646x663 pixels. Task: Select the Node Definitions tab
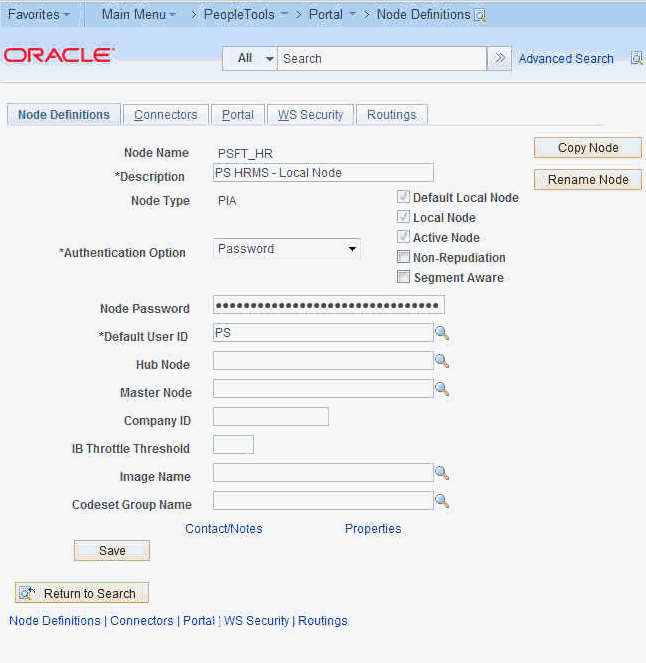[x=64, y=115]
